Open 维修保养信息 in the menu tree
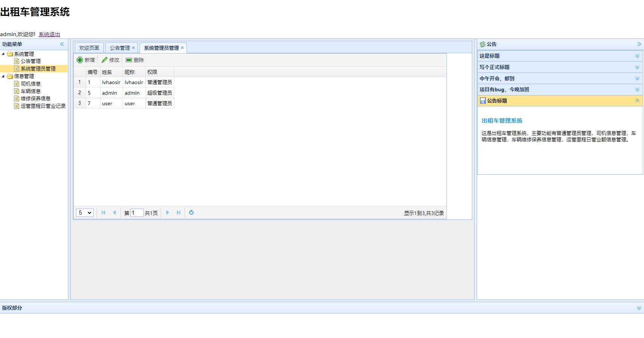The image size is (644, 338). (35, 98)
